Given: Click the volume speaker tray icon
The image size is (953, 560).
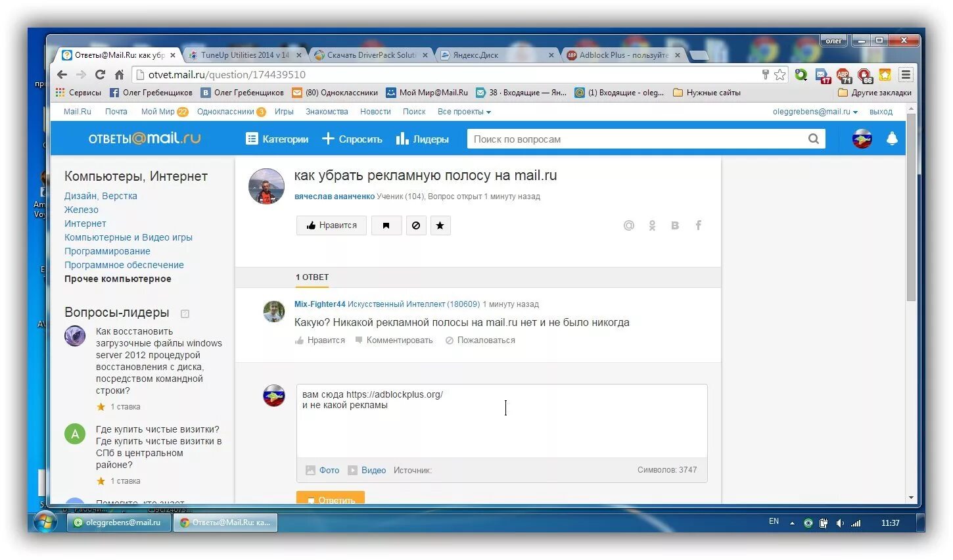Looking at the screenshot, I should pyautogui.click(x=840, y=523).
